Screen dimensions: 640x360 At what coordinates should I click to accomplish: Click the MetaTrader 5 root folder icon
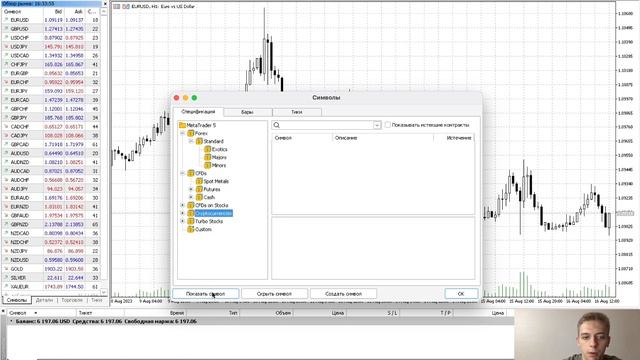(x=182, y=125)
